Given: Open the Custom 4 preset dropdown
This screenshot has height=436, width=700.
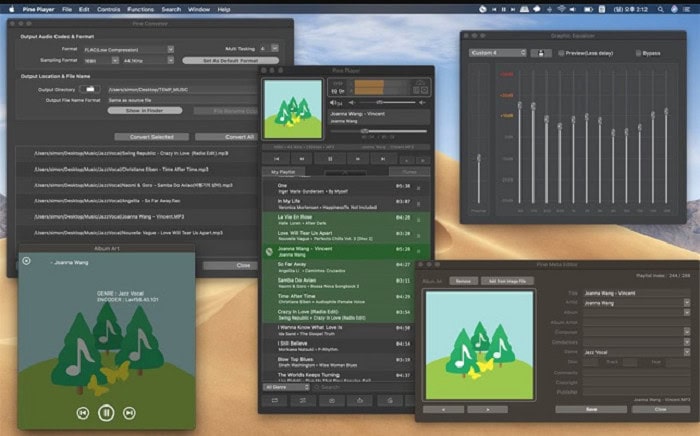Looking at the screenshot, I should (x=497, y=53).
